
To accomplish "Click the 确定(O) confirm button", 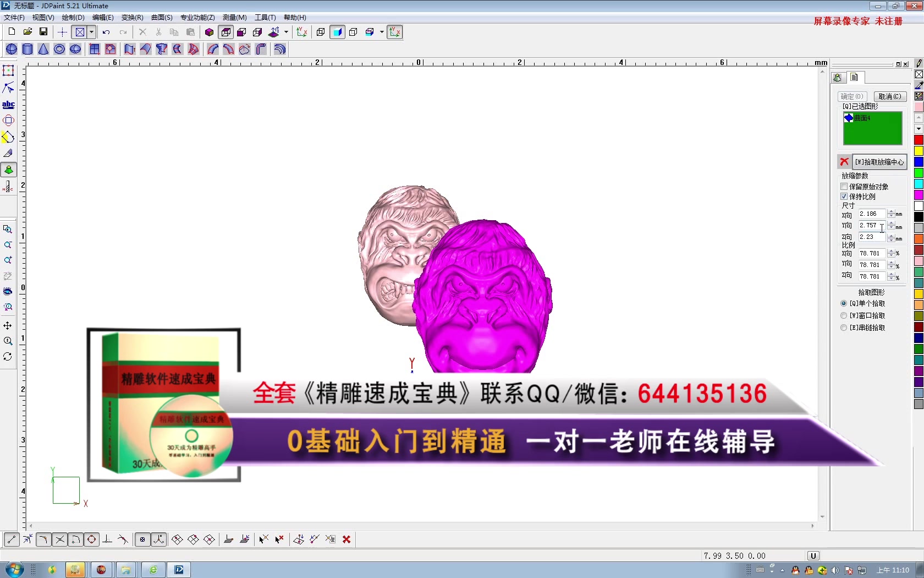I will (852, 96).
